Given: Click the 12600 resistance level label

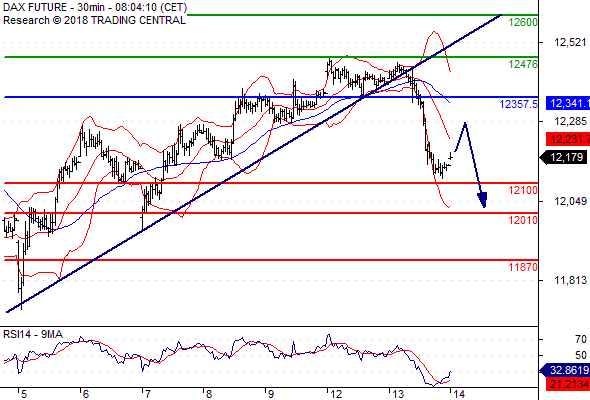Looking at the screenshot, I should tap(523, 23).
